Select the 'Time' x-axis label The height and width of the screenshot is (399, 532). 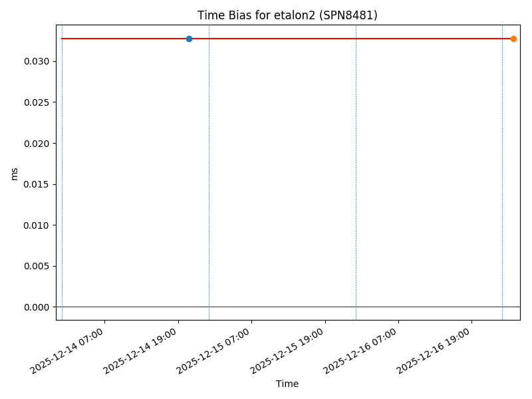pyautogui.click(x=287, y=384)
